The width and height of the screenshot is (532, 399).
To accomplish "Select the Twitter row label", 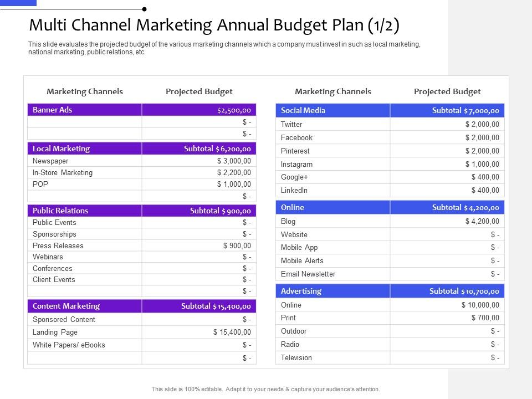I will pyautogui.click(x=291, y=124).
